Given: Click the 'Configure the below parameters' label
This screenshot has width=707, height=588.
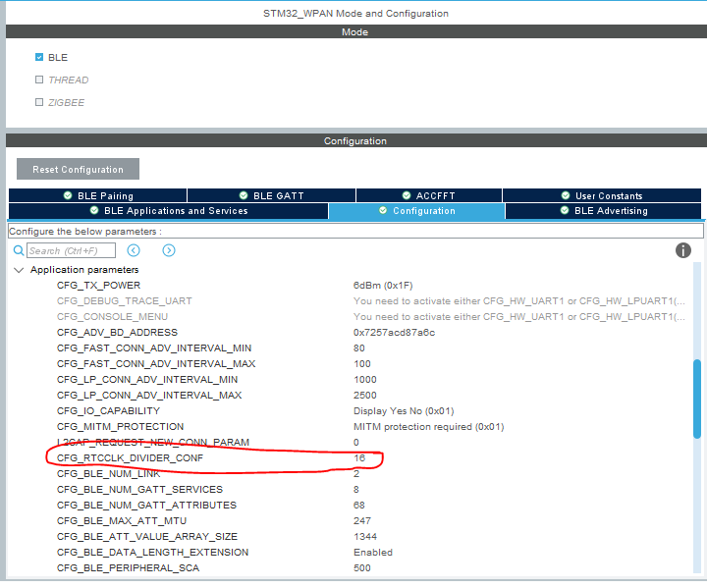Looking at the screenshot, I should coord(85,232).
